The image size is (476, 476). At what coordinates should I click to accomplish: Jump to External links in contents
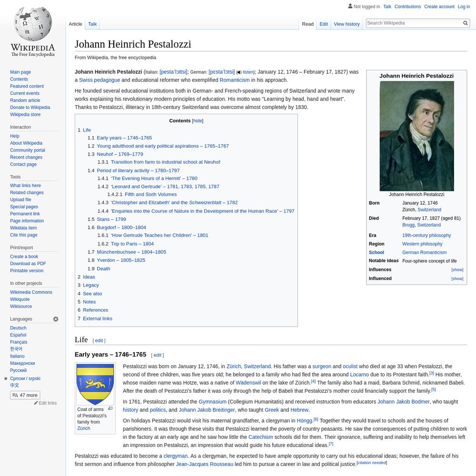pos(98,318)
